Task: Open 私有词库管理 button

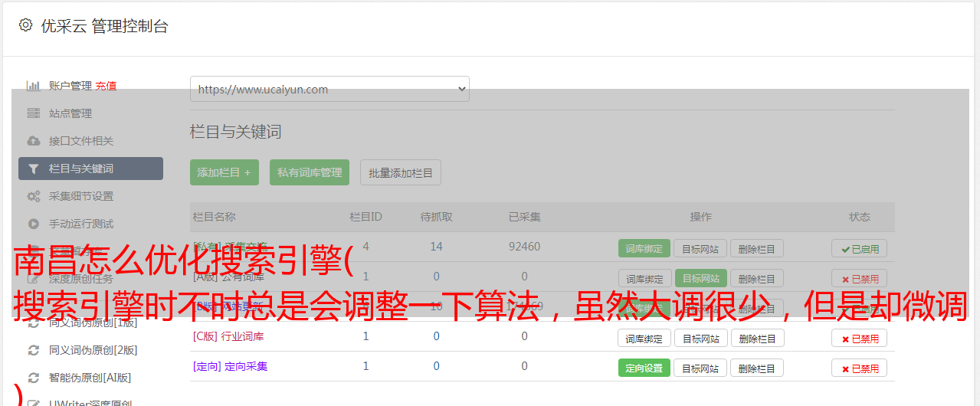Action: 310,172
